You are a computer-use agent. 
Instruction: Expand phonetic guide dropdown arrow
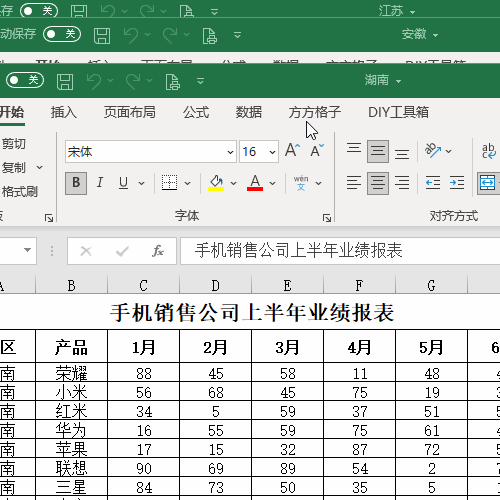318,183
